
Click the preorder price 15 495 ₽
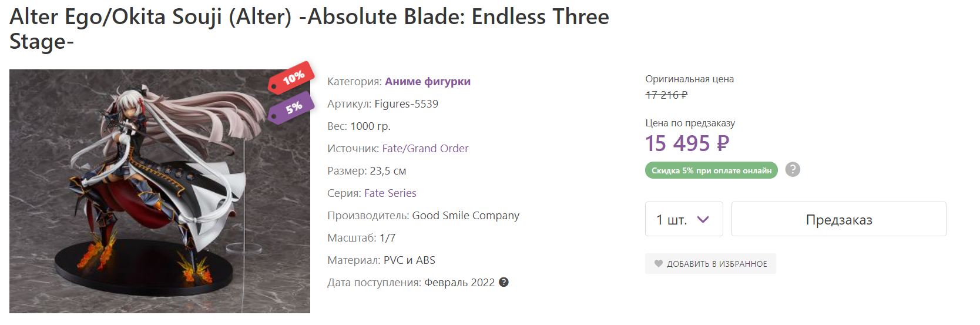coord(687,143)
